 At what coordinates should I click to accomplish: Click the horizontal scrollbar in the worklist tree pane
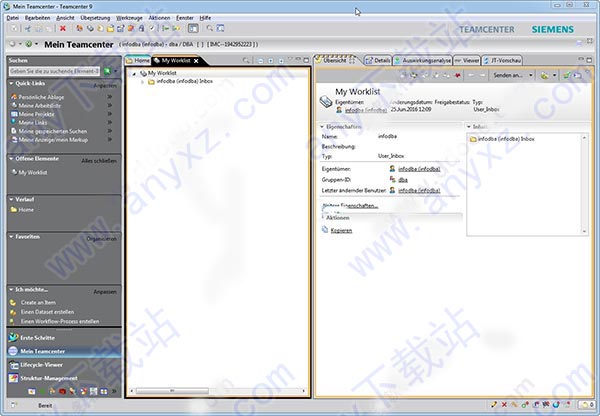171,391
